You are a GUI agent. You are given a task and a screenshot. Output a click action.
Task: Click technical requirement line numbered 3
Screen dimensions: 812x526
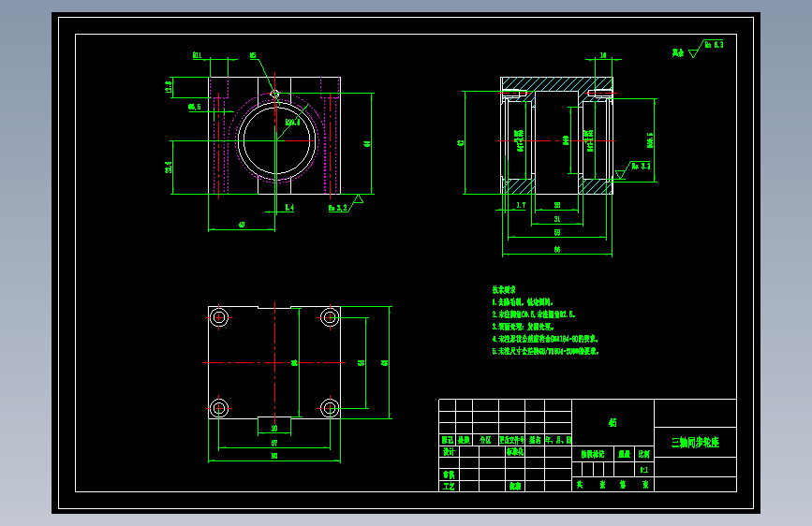click(524, 327)
